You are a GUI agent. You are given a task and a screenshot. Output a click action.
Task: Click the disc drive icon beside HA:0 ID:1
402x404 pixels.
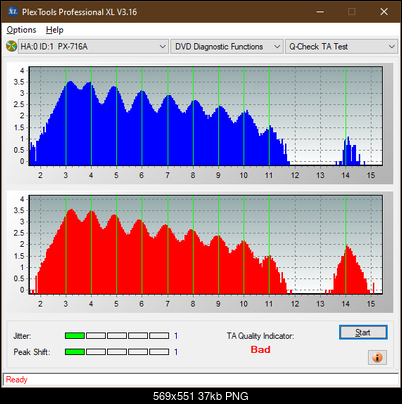tap(12, 46)
